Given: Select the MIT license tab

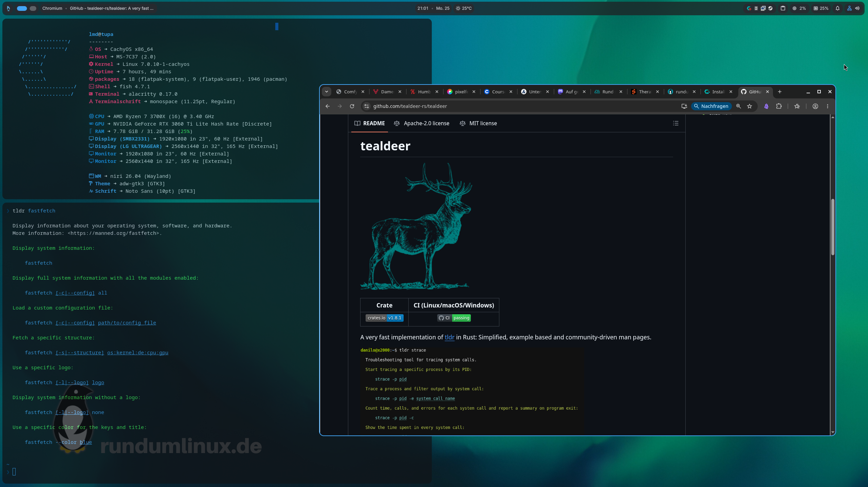Looking at the screenshot, I should [x=478, y=123].
